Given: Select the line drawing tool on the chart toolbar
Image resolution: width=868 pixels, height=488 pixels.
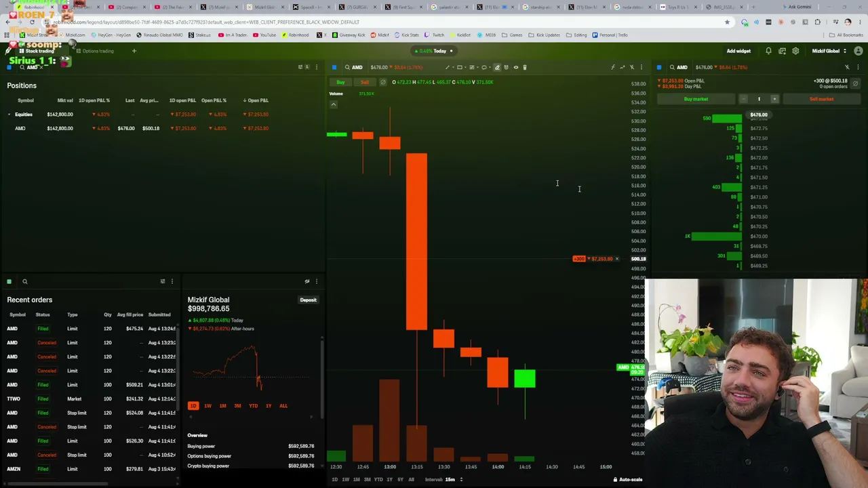Looking at the screenshot, I should click(448, 67).
